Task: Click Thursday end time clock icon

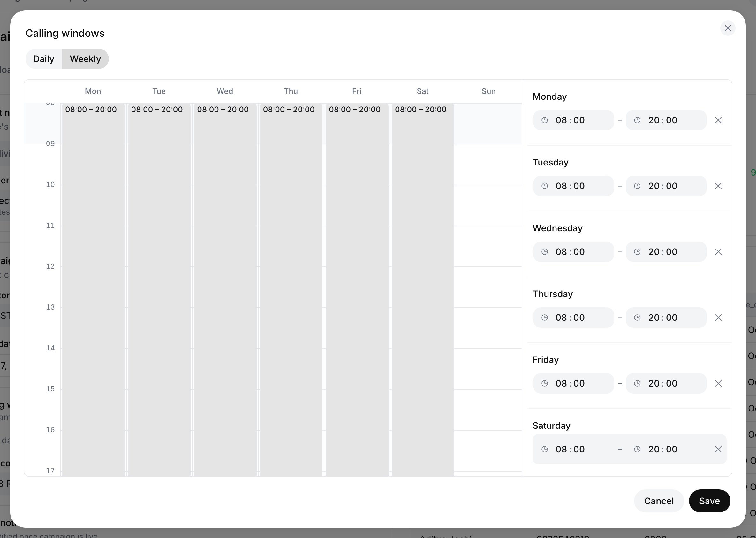Action: coord(637,318)
